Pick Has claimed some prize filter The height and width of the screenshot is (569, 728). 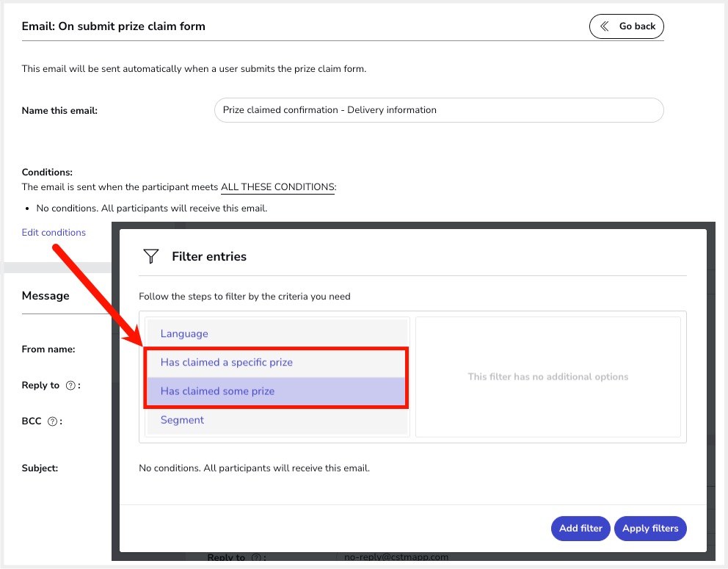[x=217, y=391]
